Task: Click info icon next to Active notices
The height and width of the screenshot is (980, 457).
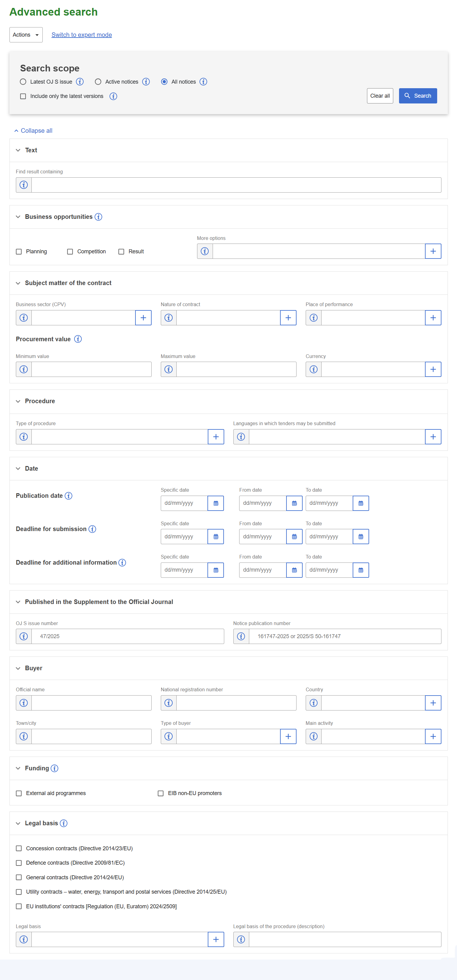Action: [146, 82]
